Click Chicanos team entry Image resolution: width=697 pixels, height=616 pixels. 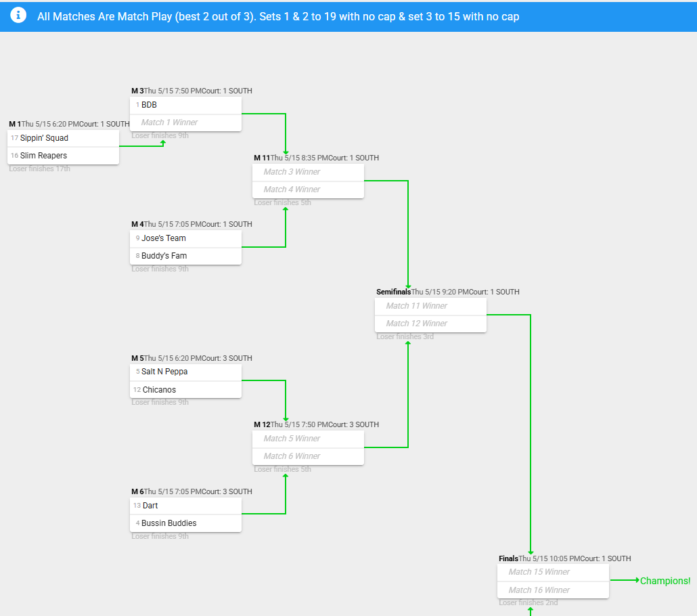(159, 390)
